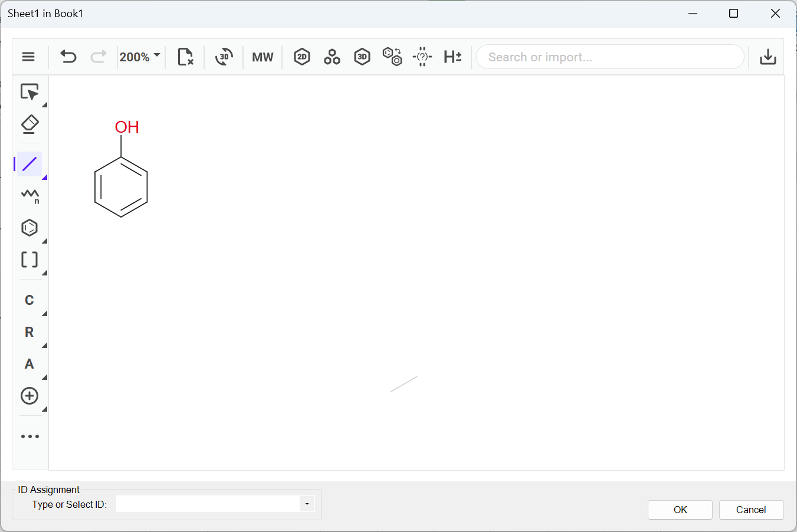The width and height of the screenshot is (797, 532).
Task: Show molecular weight with MW button
Action: coord(263,57)
